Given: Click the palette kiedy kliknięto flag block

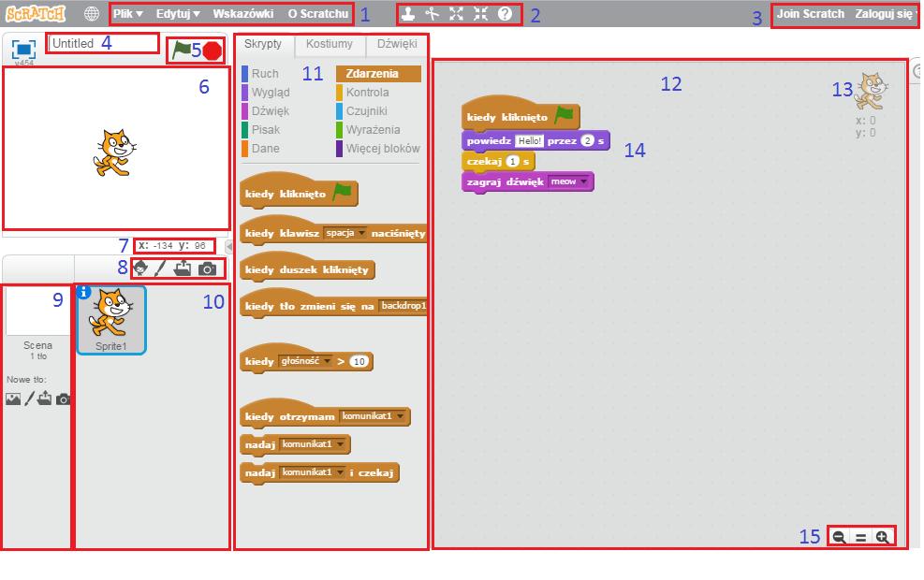Looking at the screenshot, I should [x=299, y=191].
